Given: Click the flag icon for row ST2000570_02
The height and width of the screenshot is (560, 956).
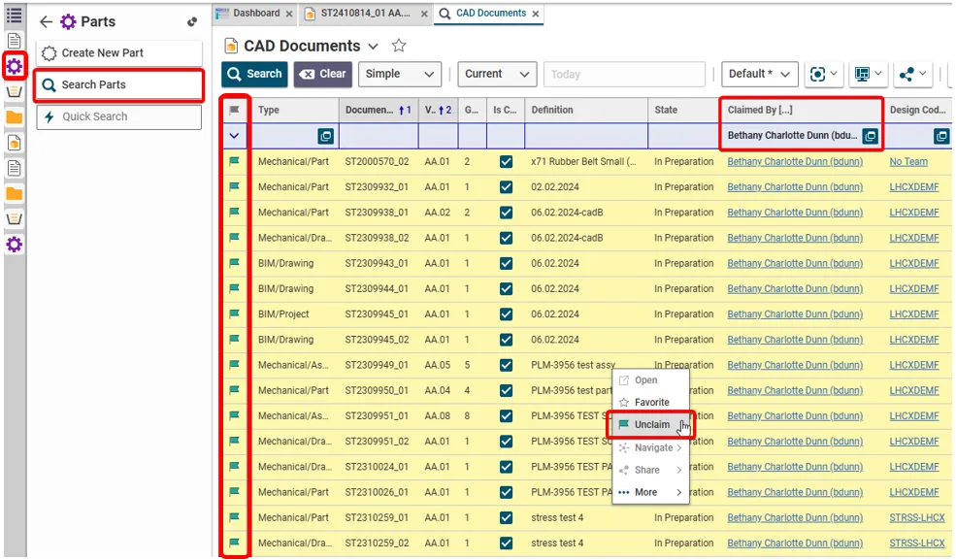Looking at the screenshot, I should [x=234, y=161].
